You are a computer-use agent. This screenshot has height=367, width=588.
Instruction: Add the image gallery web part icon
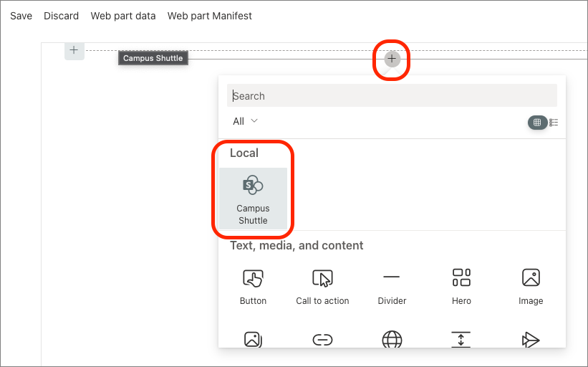pos(253,339)
